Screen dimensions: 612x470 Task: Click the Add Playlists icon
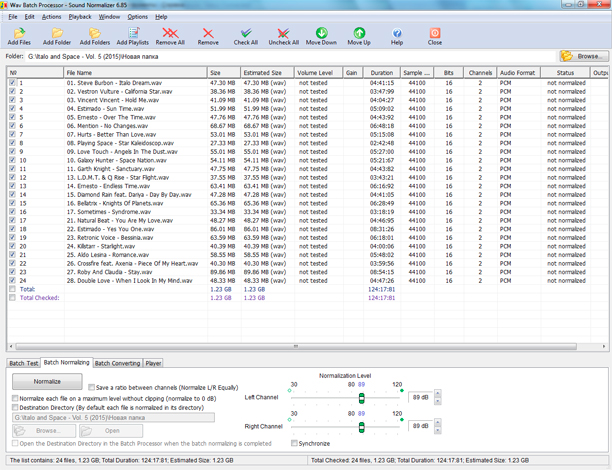(x=132, y=32)
